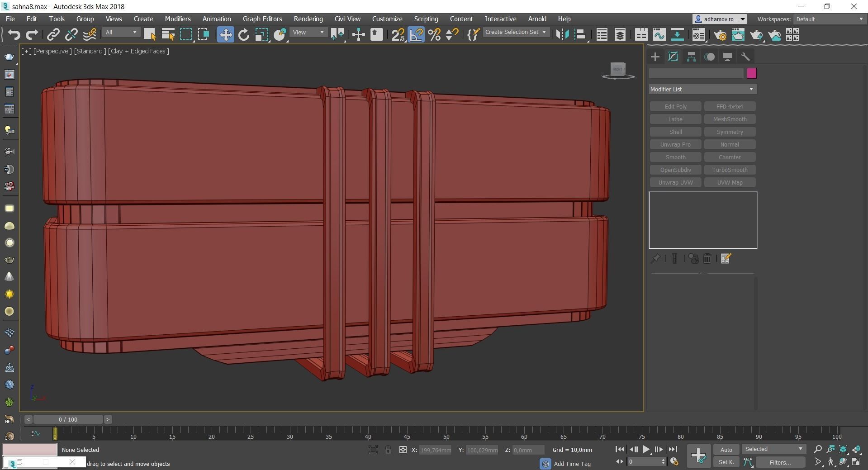Viewport: 868px width, 470px height.
Task: Open the user account dropdown
Action: 719,19
